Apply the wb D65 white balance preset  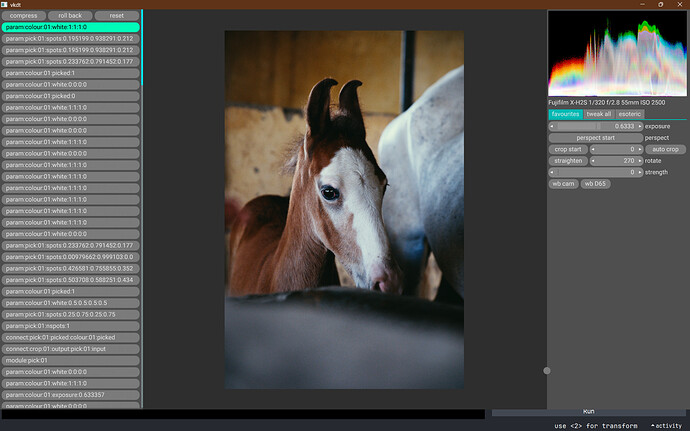[595, 184]
